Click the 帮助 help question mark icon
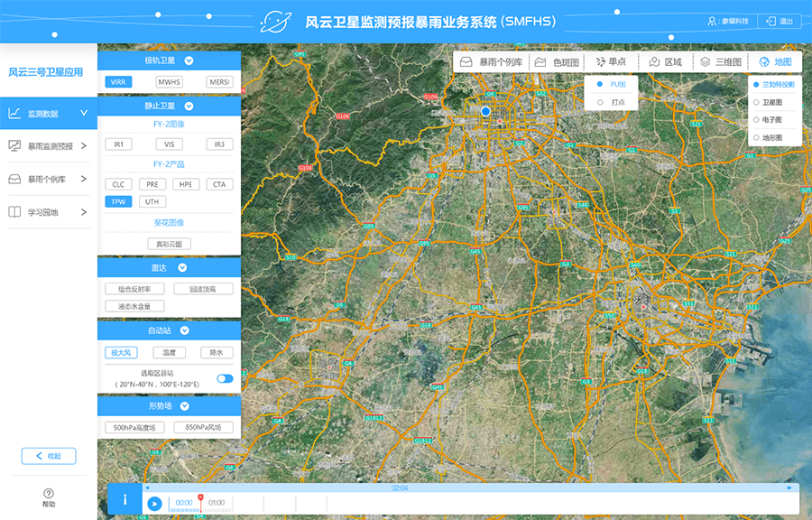The width and height of the screenshot is (812, 520). (49, 493)
